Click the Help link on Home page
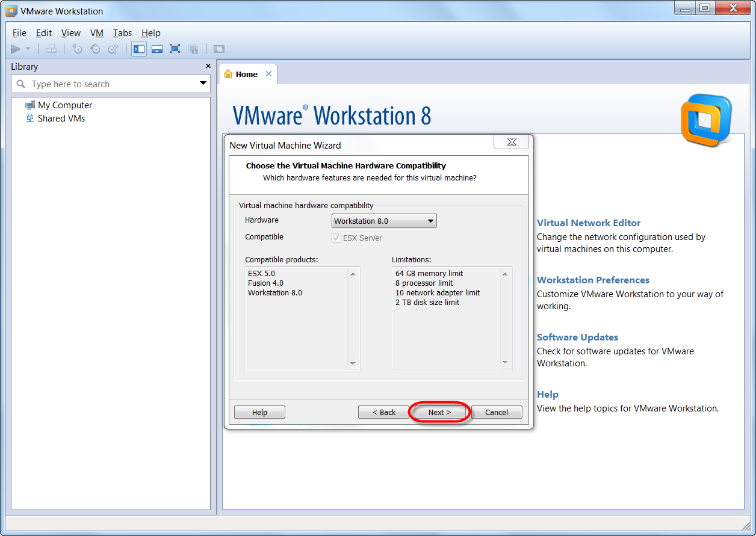 pos(548,394)
